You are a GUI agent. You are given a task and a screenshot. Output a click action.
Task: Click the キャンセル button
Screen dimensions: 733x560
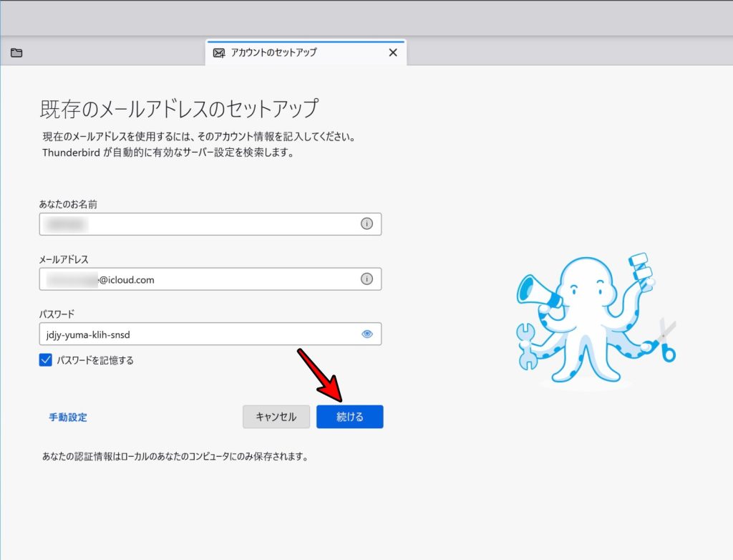276,416
